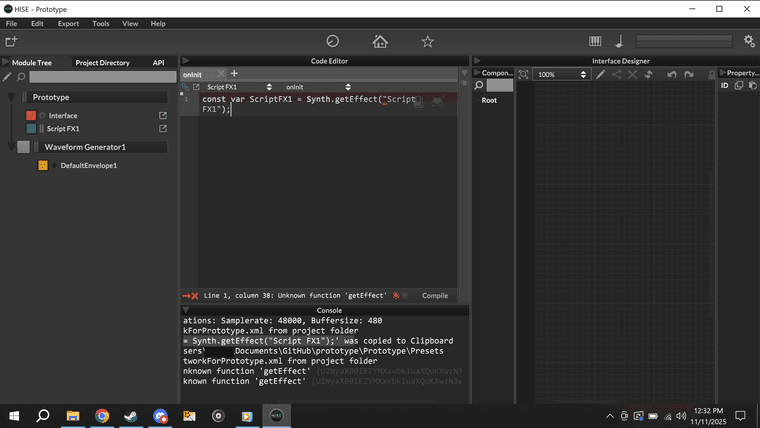Screen dimensions: 760x428
Task: Toggle the pencil edit icon in Interface Designer
Action: pos(601,74)
